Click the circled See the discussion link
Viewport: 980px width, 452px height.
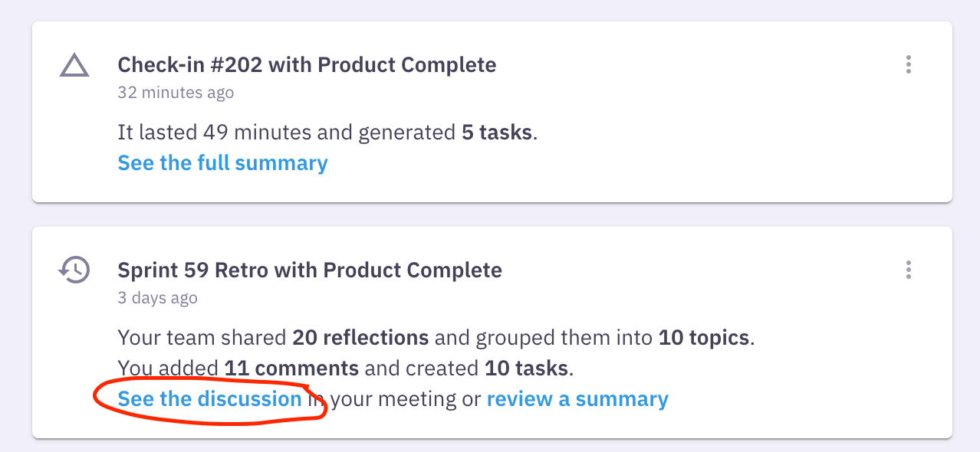(x=209, y=398)
